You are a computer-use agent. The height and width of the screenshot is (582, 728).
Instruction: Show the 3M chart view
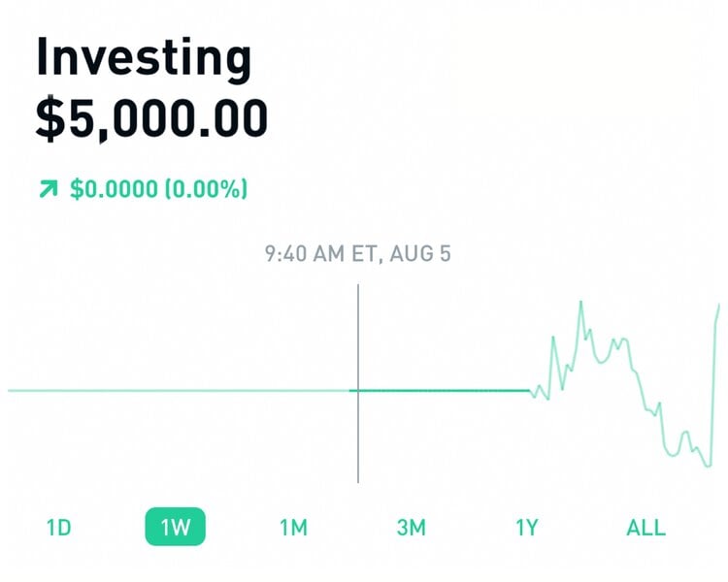(411, 528)
